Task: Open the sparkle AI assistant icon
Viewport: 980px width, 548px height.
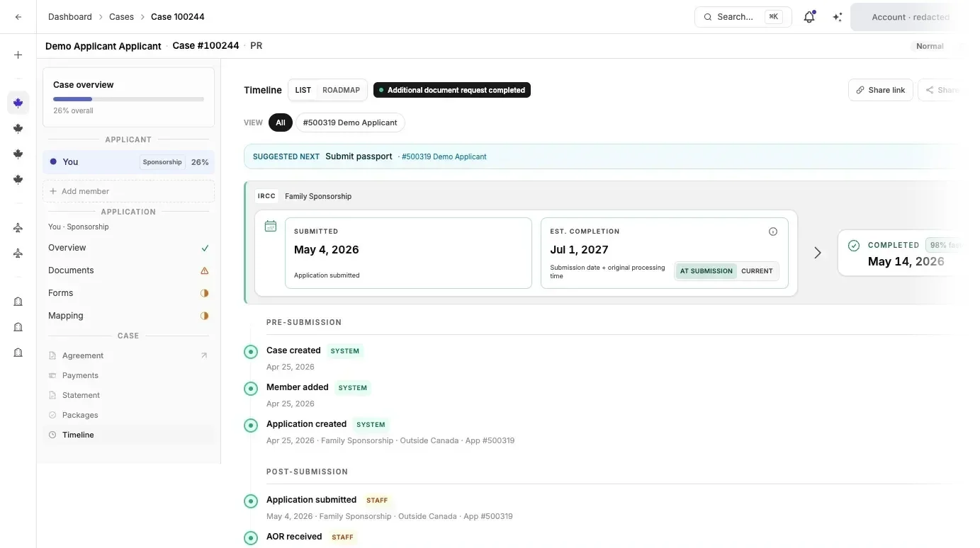Action: (x=838, y=17)
